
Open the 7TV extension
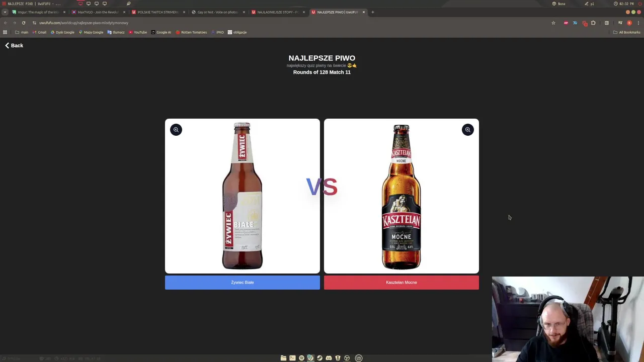[575, 23]
